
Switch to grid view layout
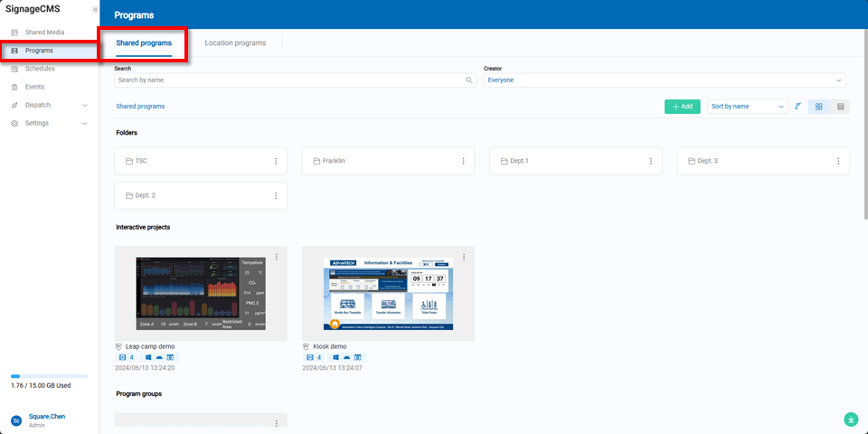coord(818,107)
